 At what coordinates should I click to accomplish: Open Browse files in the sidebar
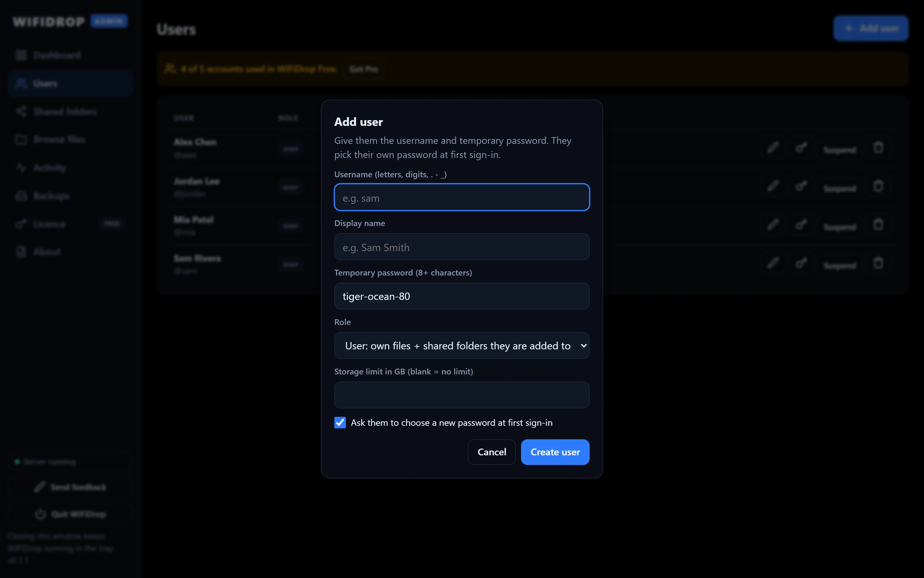point(70,140)
